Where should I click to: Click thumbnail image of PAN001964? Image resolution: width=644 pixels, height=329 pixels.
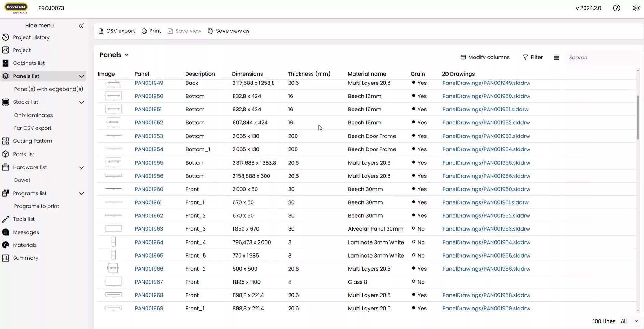coord(113,242)
